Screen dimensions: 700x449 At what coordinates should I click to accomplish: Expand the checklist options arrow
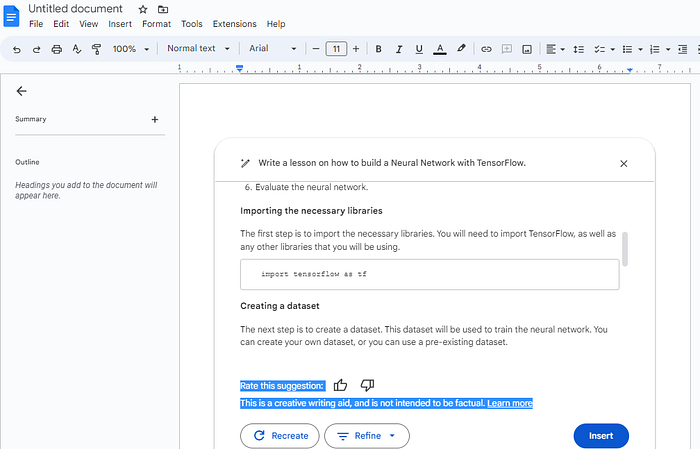click(612, 49)
